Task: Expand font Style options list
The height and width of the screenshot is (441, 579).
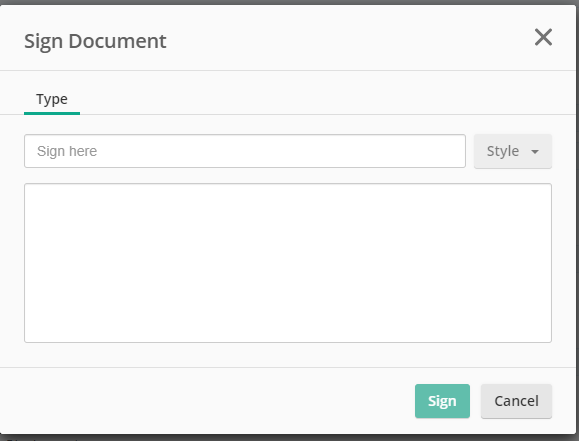Action: [x=513, y=151]
